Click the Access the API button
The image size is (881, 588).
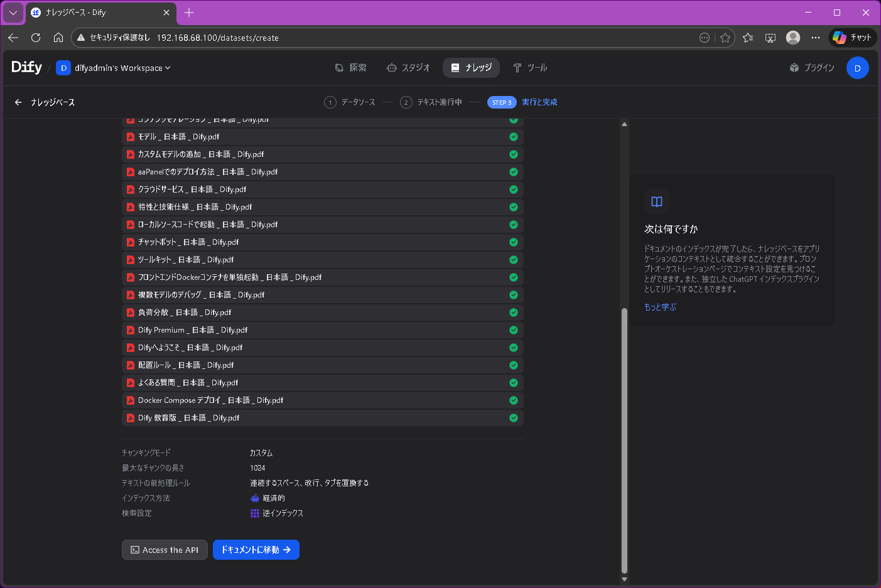coord(165,550)
